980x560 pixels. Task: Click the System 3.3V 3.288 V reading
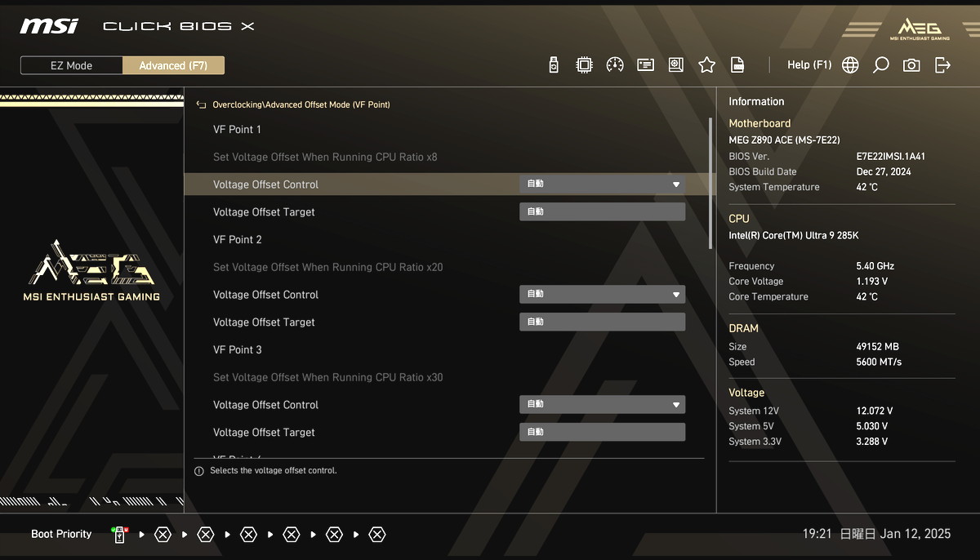(872, 442)
